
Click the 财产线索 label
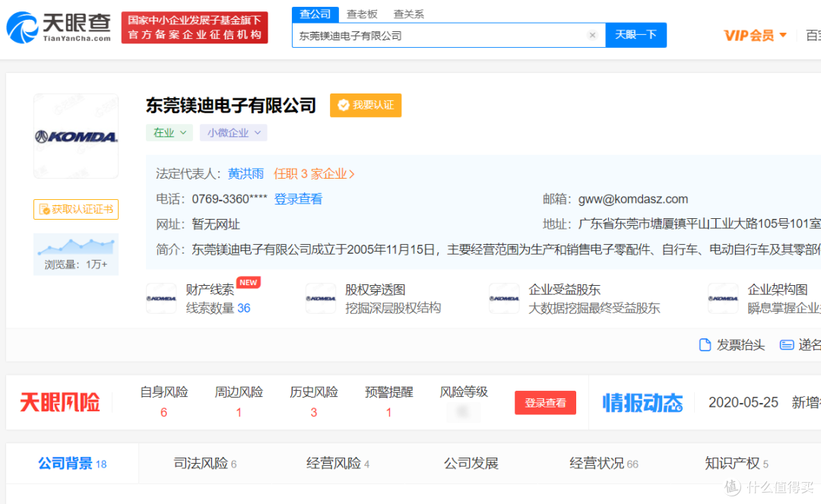point(210,290)
